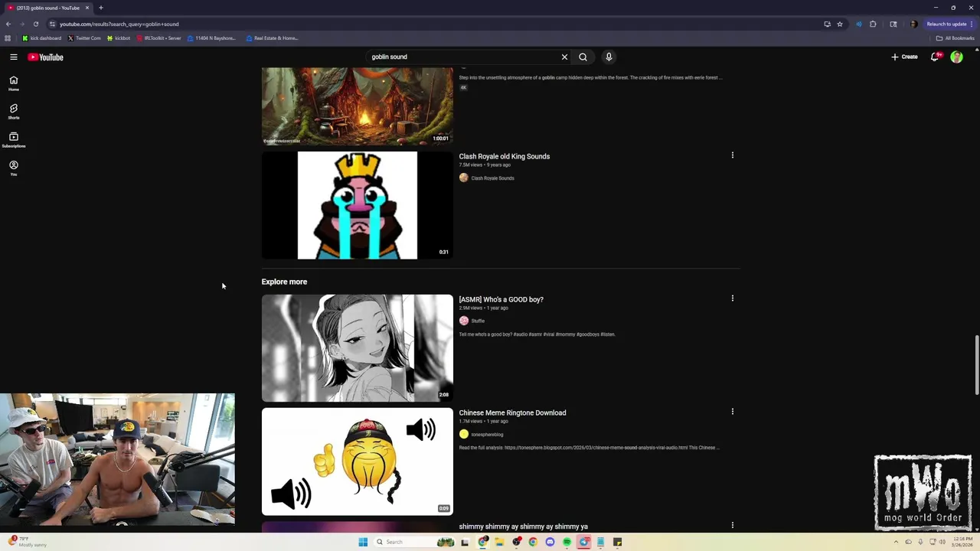Viewport: 980px width, 551px height.
Task: Click the Create button
Action: pyautogui.click(x=904, y=57)
